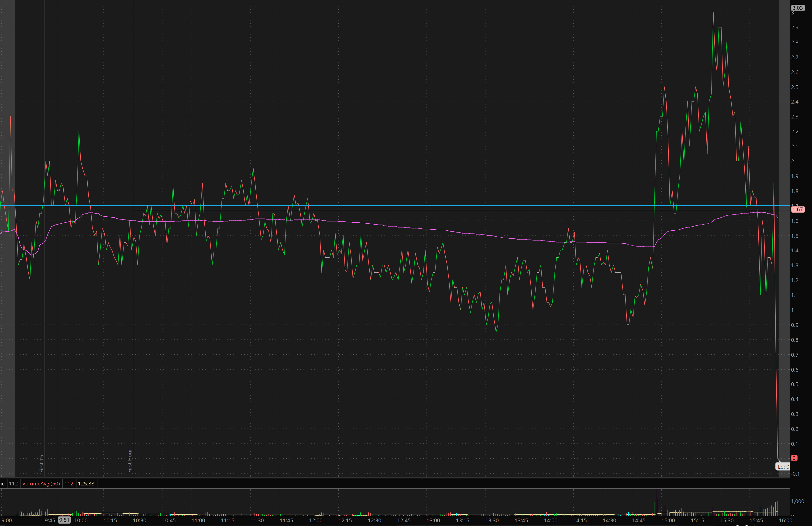The height and width of the screenshot is (526, 812).
Task: Click the 3.03 high price bubble
Action: pos(798,8)
